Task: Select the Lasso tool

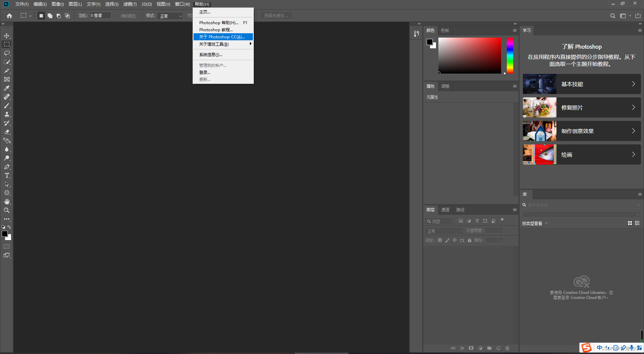Action: point(7,53)
